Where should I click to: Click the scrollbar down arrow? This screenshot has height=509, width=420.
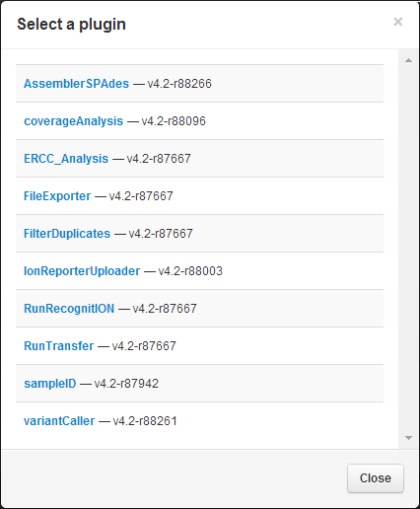(408, 438)
